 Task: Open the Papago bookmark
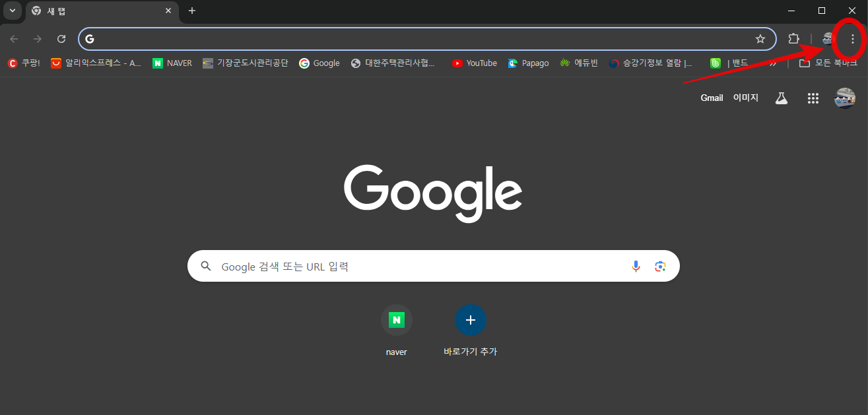tap(528, 63)
